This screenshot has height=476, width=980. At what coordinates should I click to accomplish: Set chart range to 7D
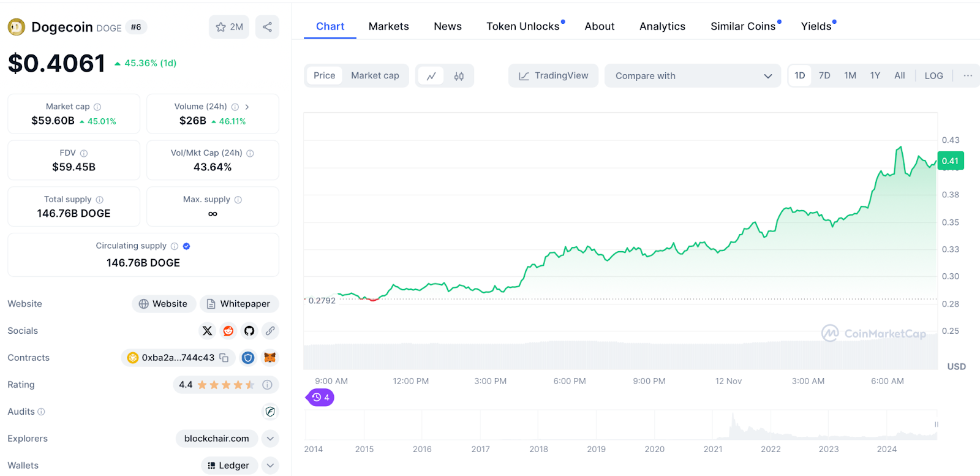[x=824, y=75]
